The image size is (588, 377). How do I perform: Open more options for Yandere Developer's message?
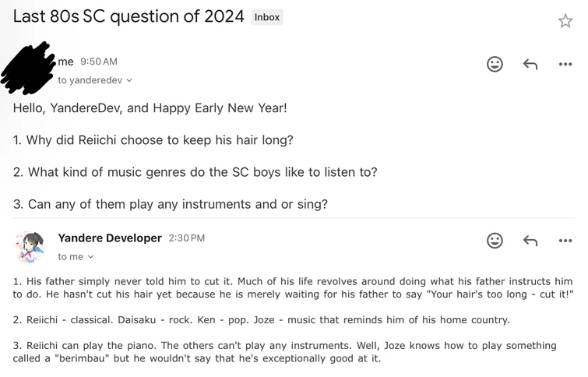point(565,241)
